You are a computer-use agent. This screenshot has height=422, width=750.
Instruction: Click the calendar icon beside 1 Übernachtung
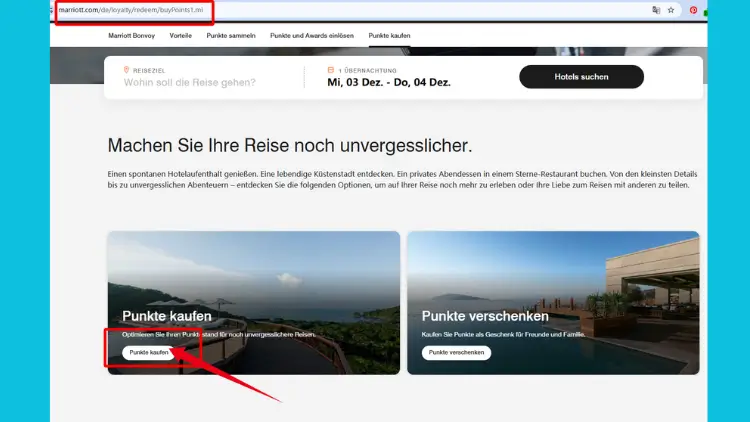pos(331,70)
